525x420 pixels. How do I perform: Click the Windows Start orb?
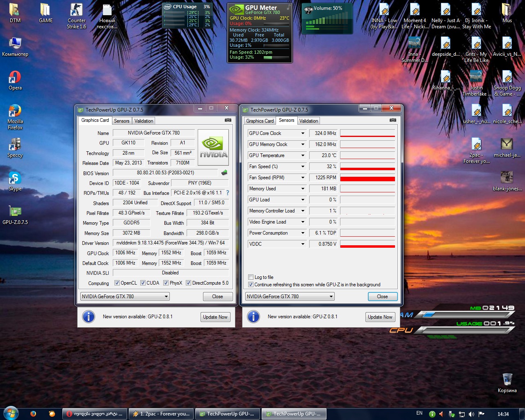pos(11,413)
